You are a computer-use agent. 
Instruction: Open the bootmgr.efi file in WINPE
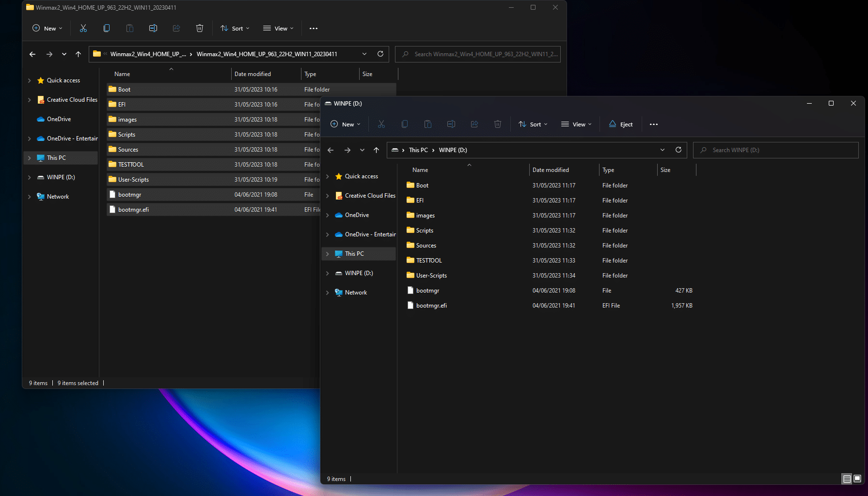tap(431, 305)
